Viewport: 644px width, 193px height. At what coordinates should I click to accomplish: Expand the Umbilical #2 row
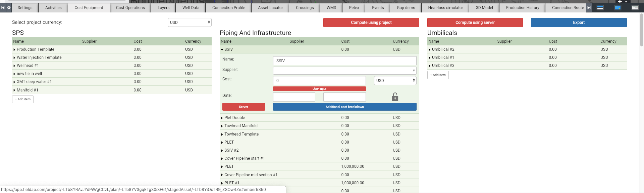pos(430,50)
